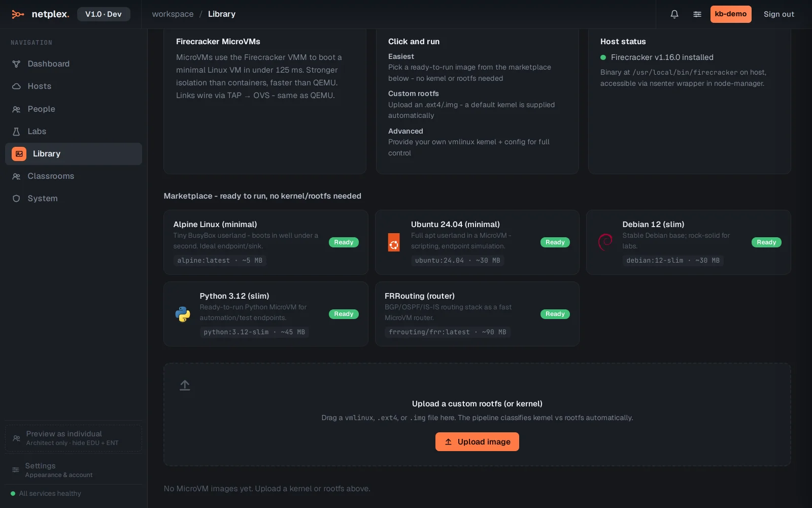
Task: Click the python:3.12-slim · ~45 MB tag
Action: [254, 332]
